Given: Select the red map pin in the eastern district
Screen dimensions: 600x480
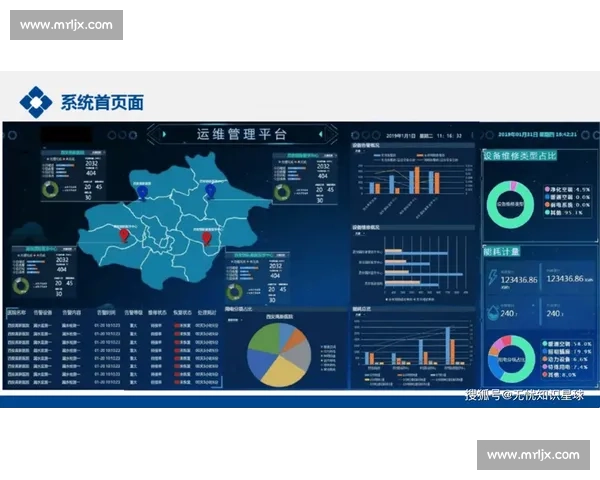Looking at the screenshot, I should point(207,238).
